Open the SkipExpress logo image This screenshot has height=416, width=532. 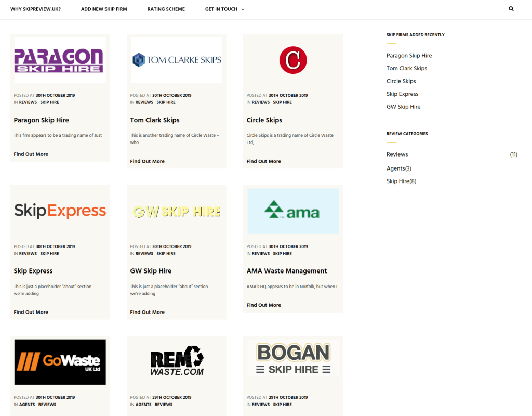point(60,211)
